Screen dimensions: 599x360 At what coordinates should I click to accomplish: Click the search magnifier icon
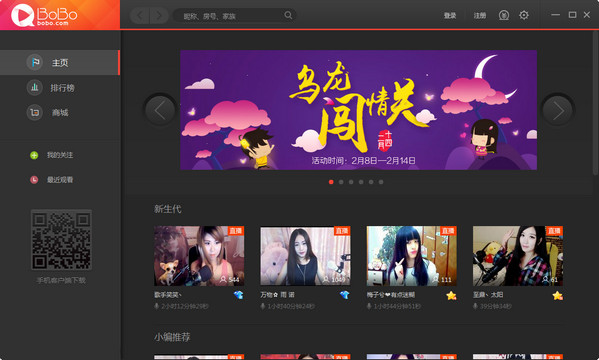click(288, 15)
